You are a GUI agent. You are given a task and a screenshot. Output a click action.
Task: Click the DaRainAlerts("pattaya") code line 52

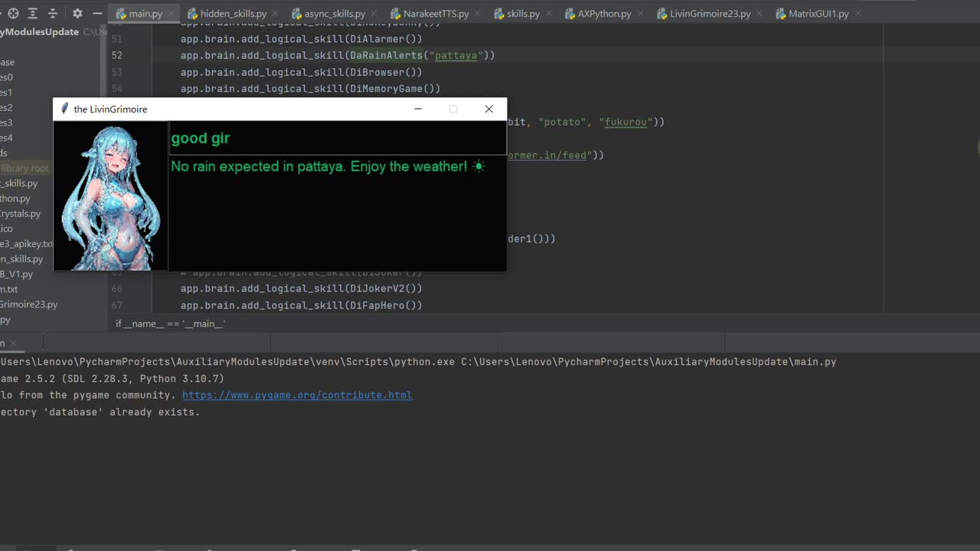[338, 55]
